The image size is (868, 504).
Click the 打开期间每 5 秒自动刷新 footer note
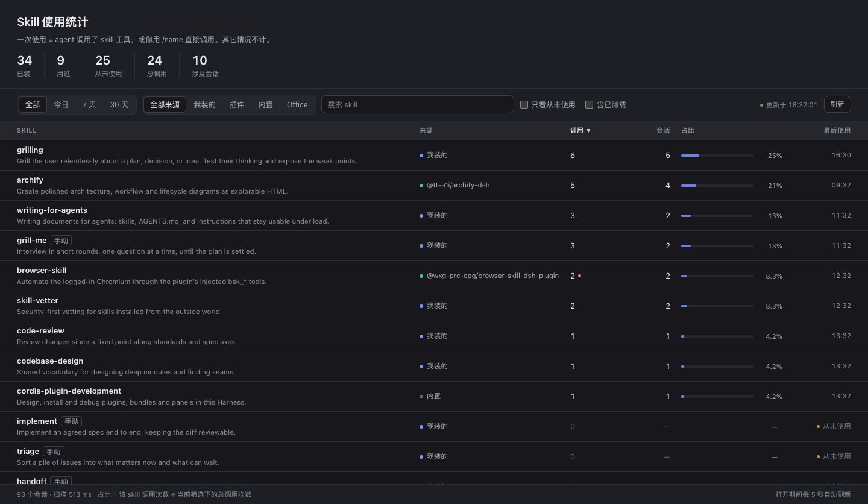(x=813, y=494)
